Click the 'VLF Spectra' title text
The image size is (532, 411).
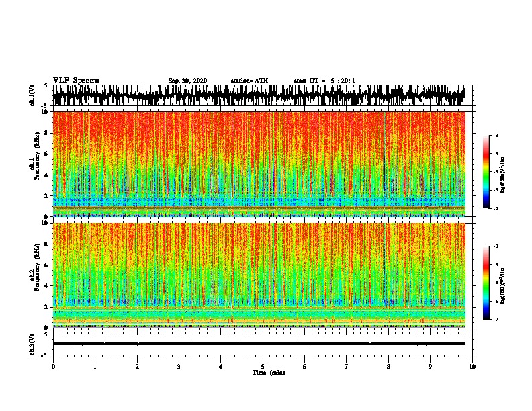(x=76, y=81)
